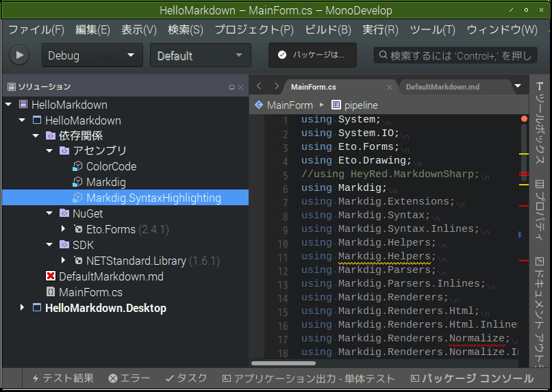Expand the NETStandard.Library node
The width and height of the screenshot is (552, 392).
tap(64, 260)
